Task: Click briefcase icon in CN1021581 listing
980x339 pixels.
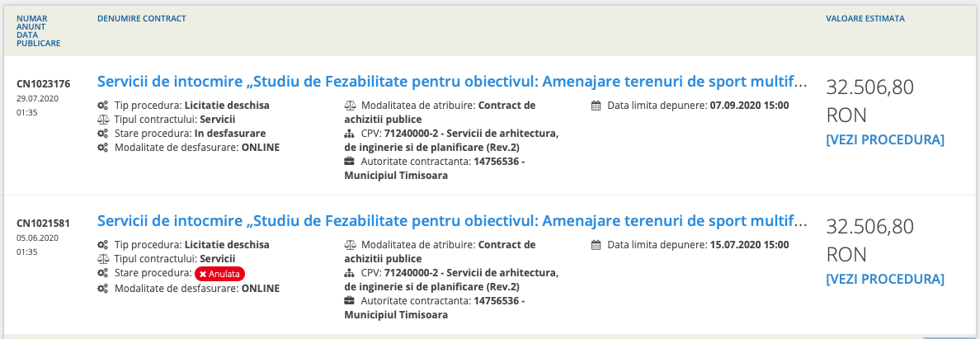Action: [350, 301]
